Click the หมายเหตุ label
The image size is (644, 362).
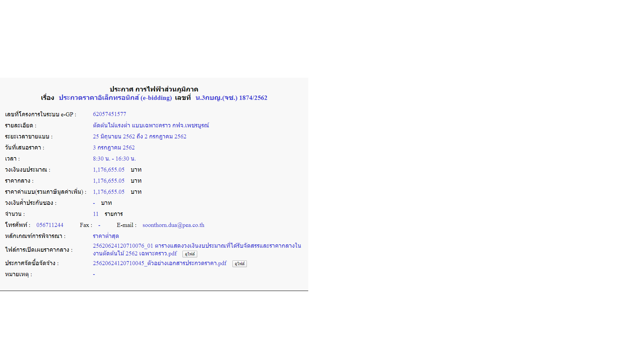pyautogui.click(x=18, y=274)
